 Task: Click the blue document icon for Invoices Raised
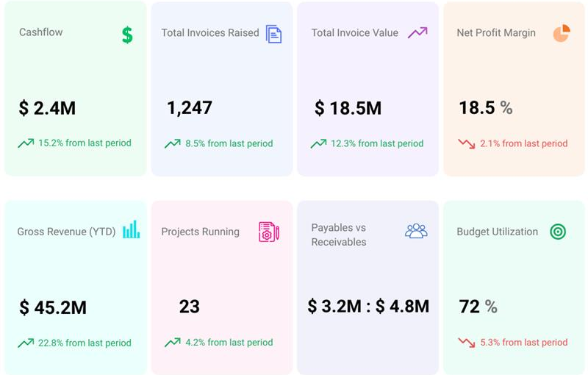(x=273, y=34)
